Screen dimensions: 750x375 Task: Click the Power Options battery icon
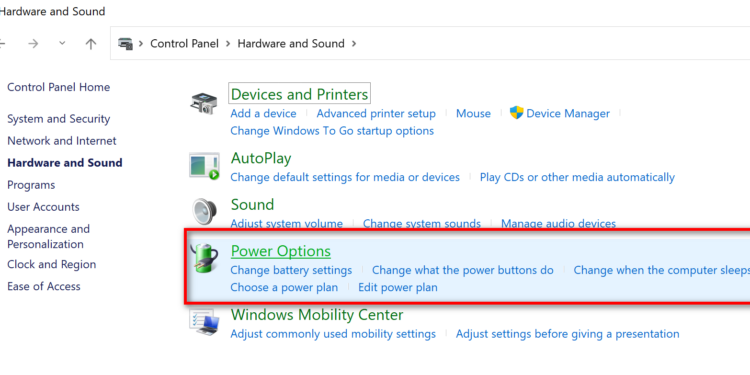204,258
